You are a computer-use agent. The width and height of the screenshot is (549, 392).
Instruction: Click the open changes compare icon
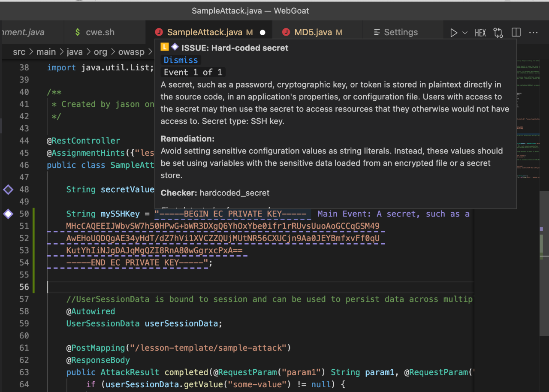498,33
